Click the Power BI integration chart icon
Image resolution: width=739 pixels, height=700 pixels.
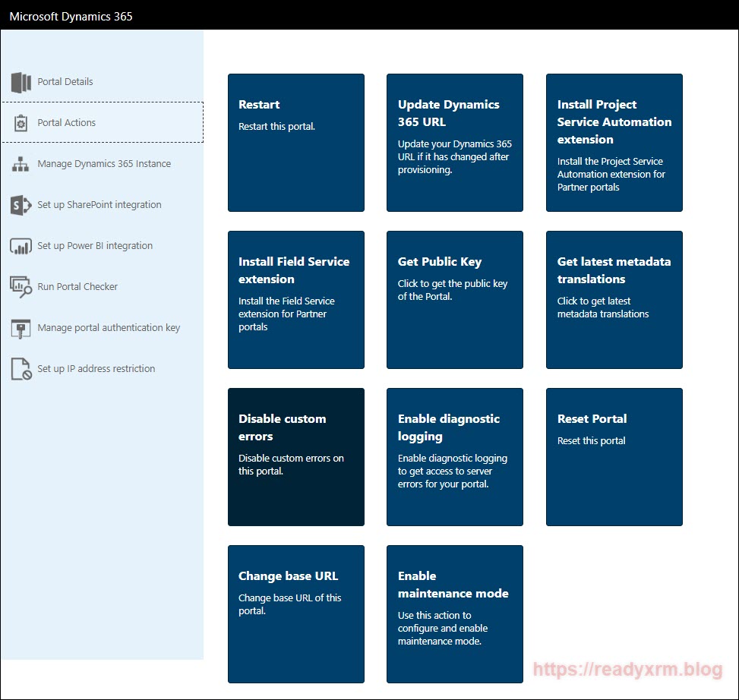[21, 246]
